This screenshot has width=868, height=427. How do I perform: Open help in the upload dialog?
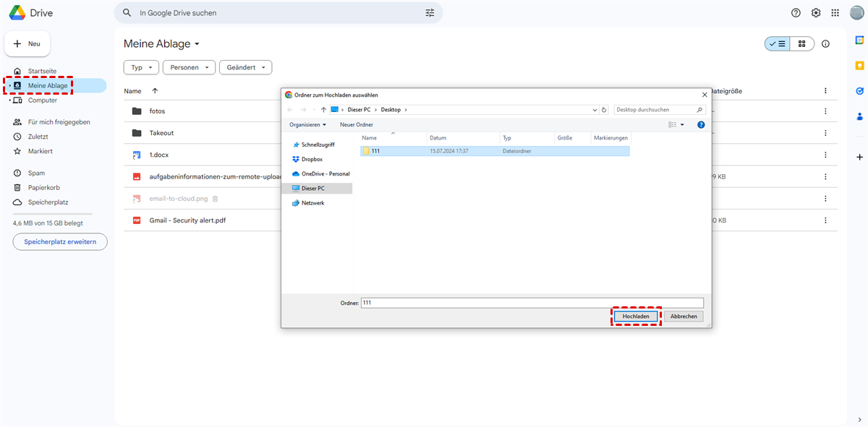click(x=701, y=124)
